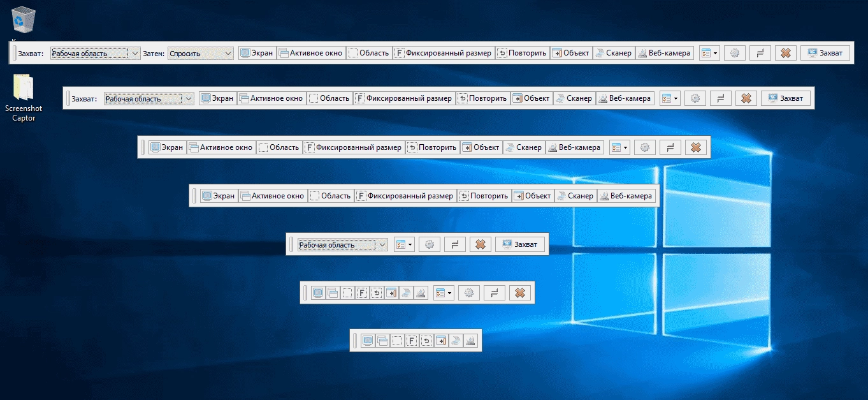The height and width of the screenshot is (400, 868).
Task: Click Объект in the topmost toolbar
Action: 571,53
